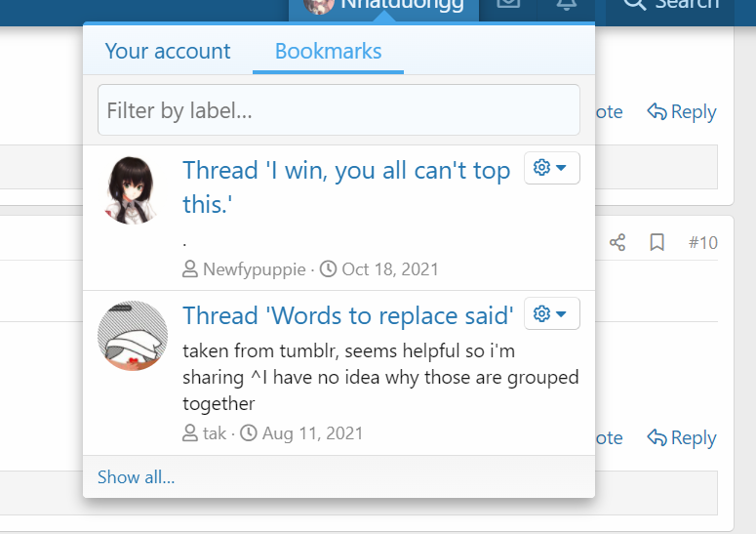756x534 pixels.
Task: Open Newfypuppie's avatar image
Action: click(x=132, y=189)
